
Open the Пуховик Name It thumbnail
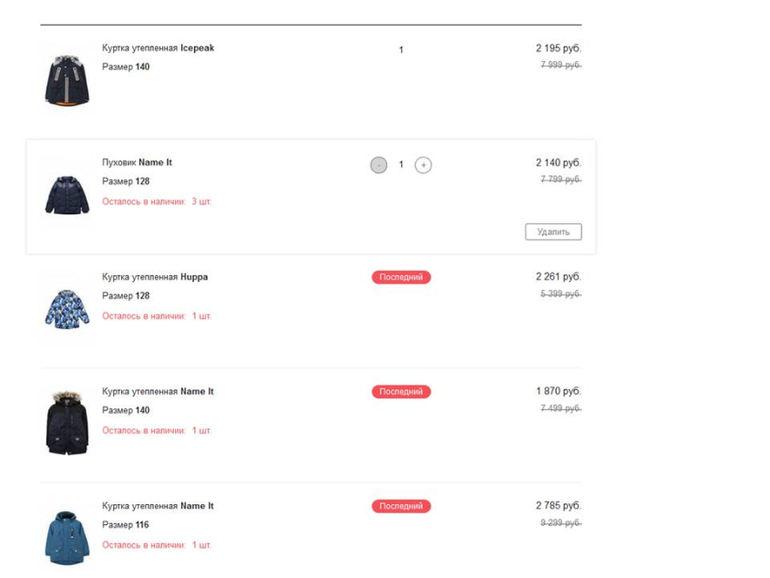coord(67,195)
